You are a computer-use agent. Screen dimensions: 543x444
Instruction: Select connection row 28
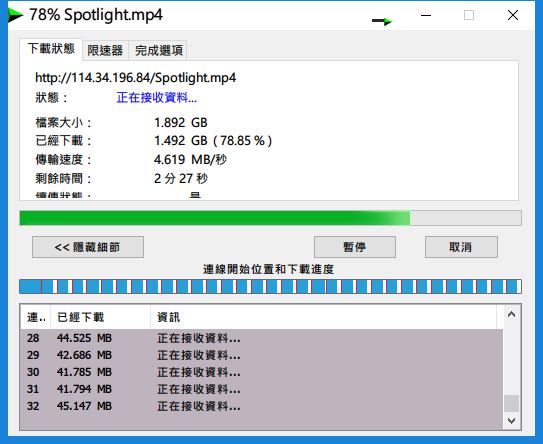pyautogui.click(x=261, y=338)
